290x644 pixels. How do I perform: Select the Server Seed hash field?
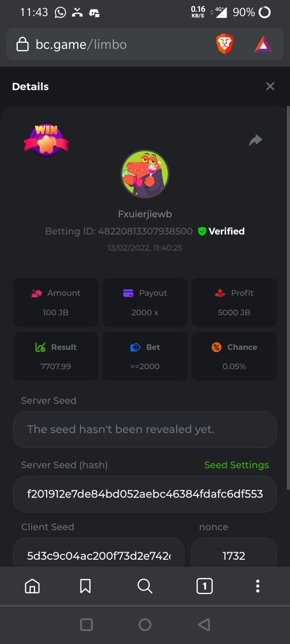click(145, 494)
